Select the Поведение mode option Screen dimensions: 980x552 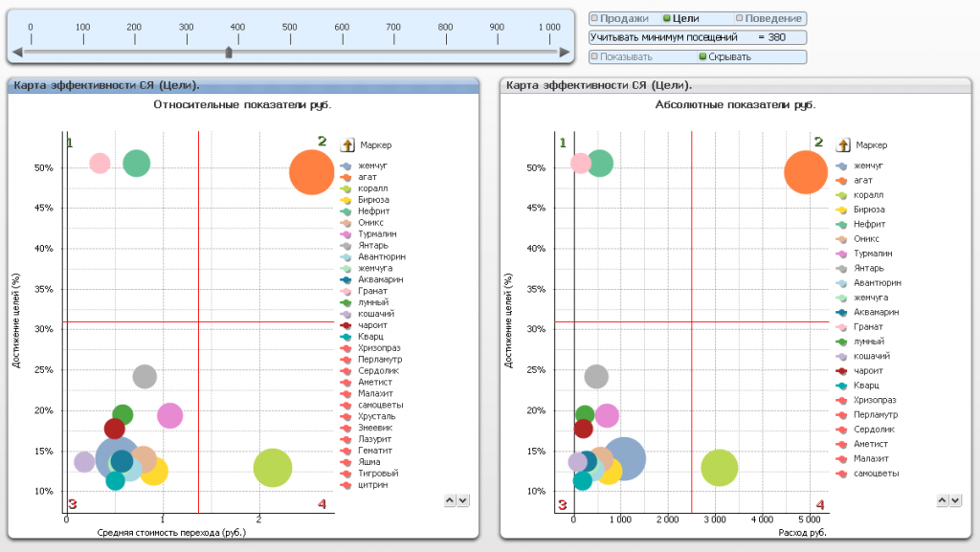click(x=769, y=18)
